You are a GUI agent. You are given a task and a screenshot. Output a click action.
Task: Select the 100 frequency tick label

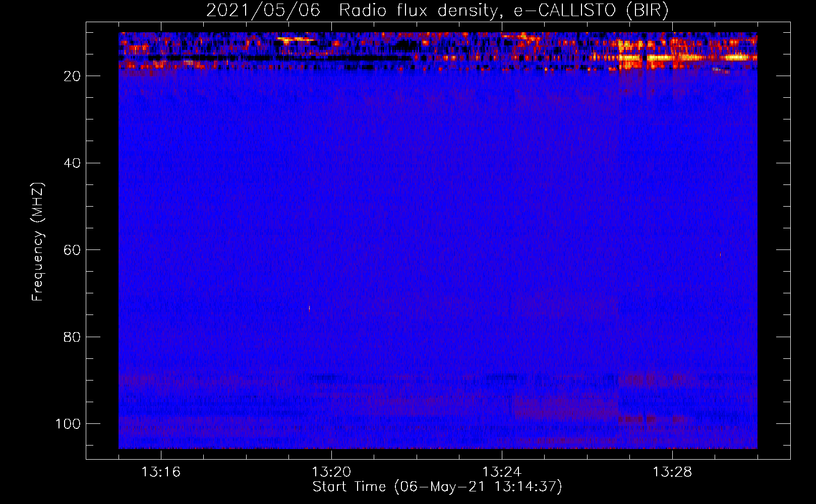[68, 424]
